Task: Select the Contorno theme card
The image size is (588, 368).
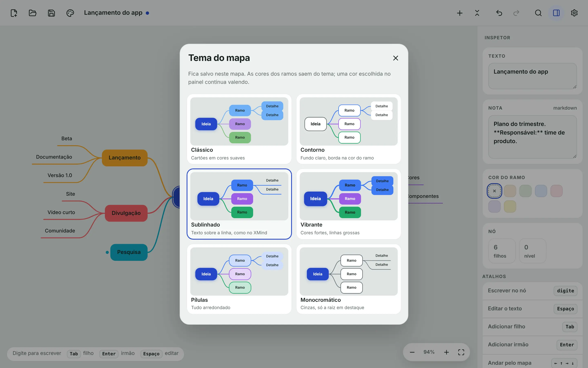Action: 349,129
